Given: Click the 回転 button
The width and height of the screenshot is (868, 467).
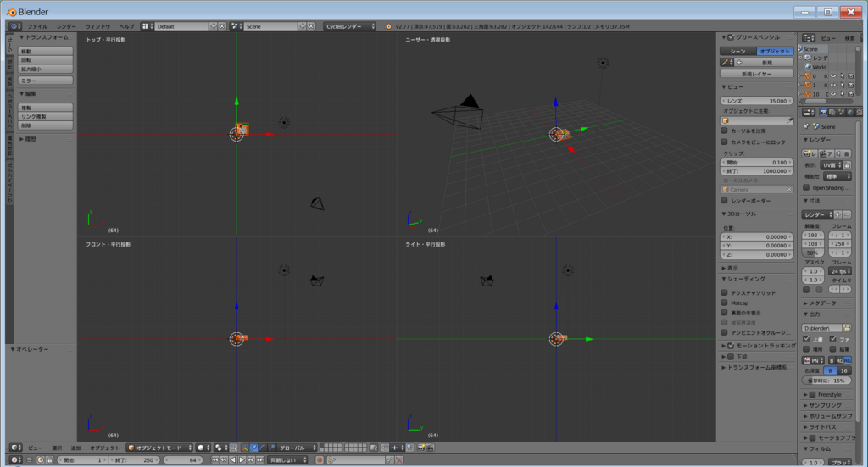Looking at the screenshot, I should coord(46,60).
